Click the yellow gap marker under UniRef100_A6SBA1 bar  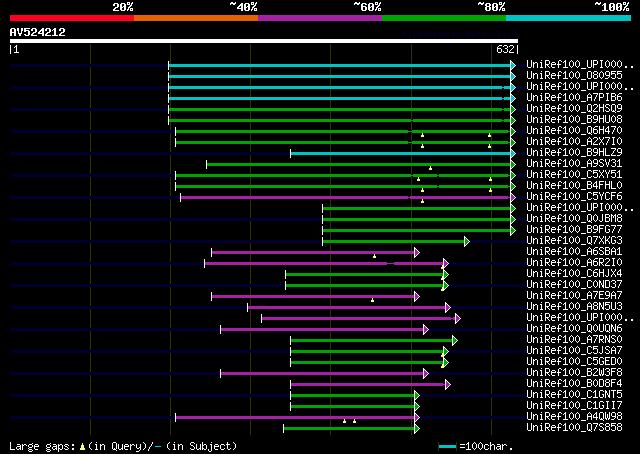click(x=374, y=256)
